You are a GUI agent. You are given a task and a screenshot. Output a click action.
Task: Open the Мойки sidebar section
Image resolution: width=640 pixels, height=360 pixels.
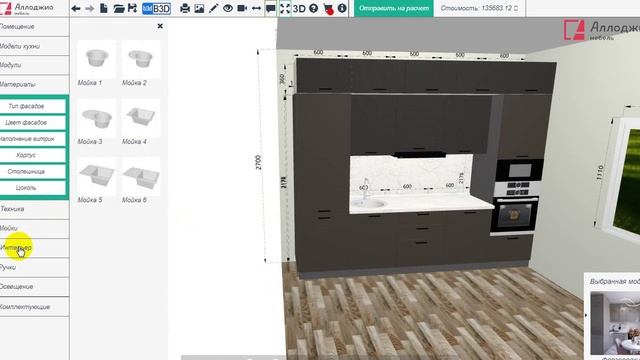pyautogui.click(x=34, y=229)
